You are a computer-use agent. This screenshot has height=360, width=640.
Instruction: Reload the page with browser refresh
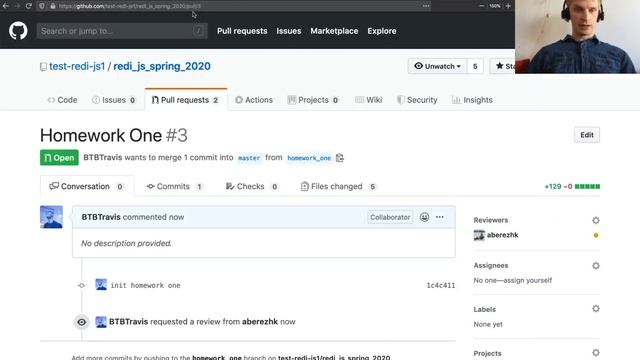(x=29, y=6)
